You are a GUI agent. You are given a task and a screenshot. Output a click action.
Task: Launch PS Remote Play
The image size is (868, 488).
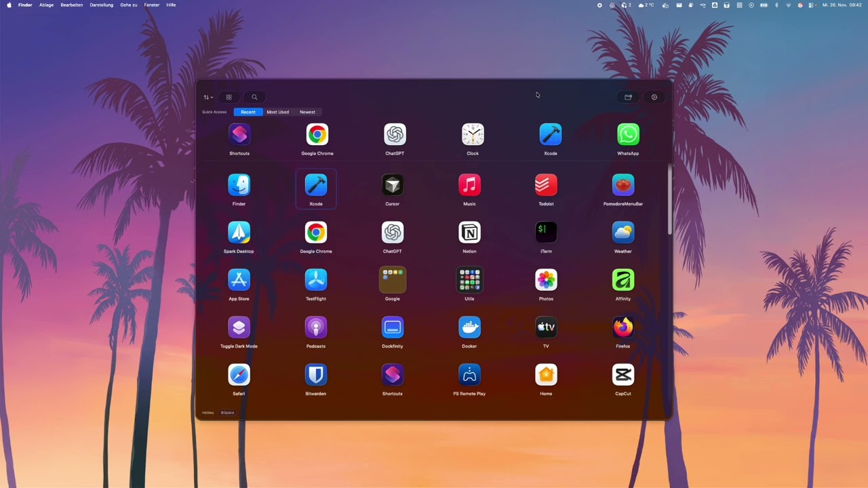tap(469, 374)
